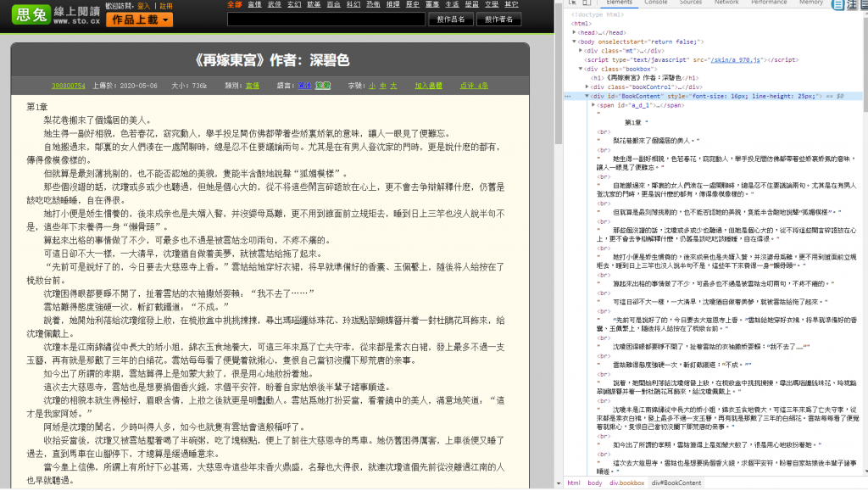Image resolution: width=868 pixels, height=491 pixels.
Task: Select the 全部 category
Action: (234, 4)
